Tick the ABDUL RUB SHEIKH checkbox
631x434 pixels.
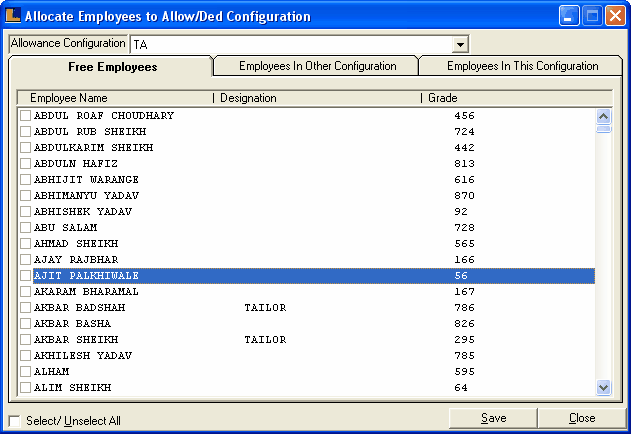tap(25, 132)
